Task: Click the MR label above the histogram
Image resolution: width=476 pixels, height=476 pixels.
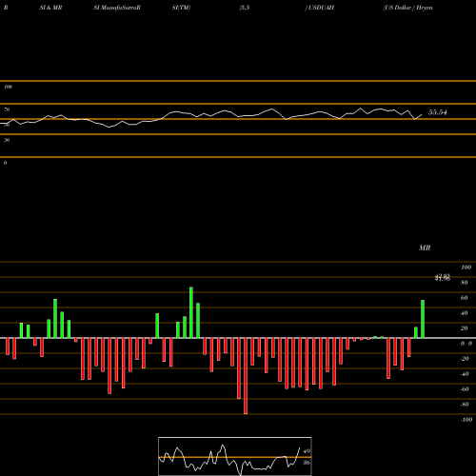Action: pos(425,248)
